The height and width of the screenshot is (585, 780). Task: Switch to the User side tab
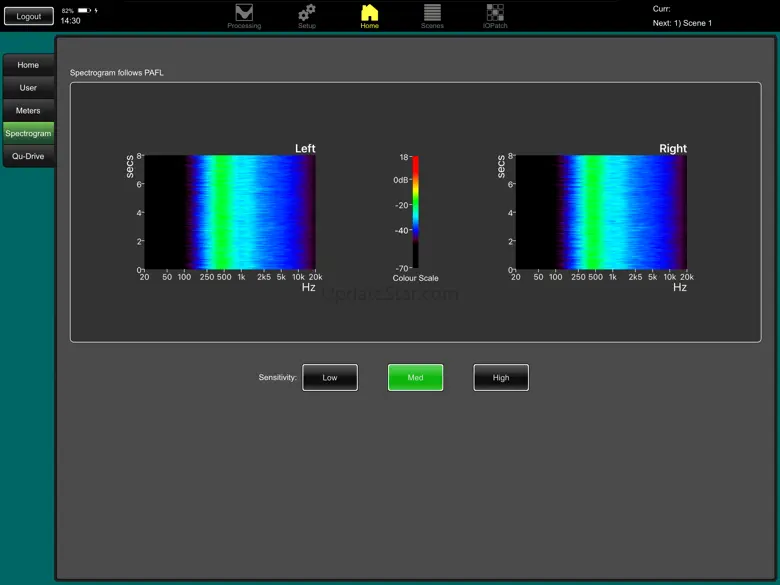coord(28,88)
